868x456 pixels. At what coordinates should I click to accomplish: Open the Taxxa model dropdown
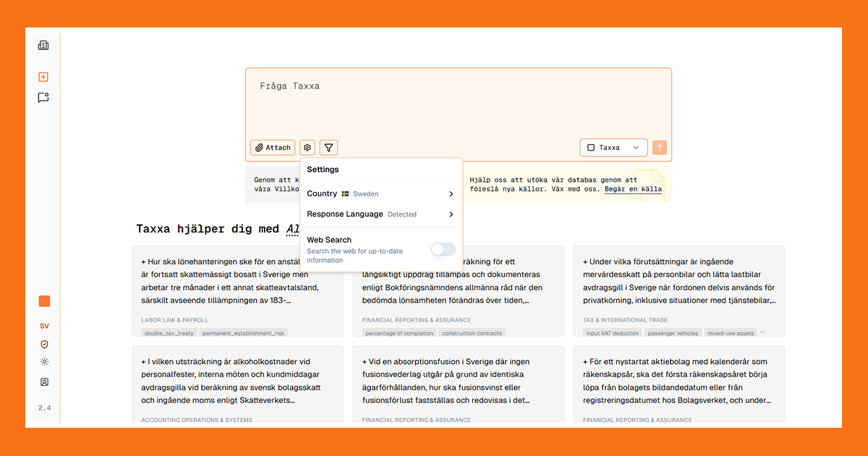[613, 148]
